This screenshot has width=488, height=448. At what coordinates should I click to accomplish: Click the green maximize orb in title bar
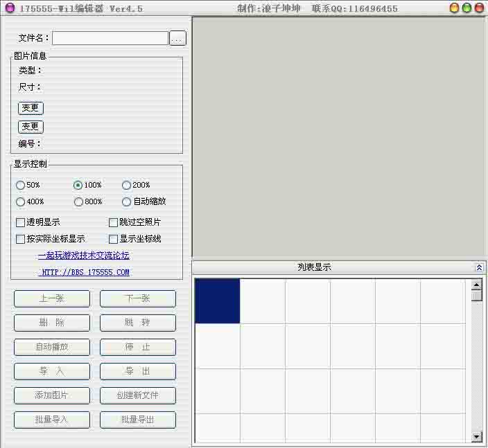[467, 8]
